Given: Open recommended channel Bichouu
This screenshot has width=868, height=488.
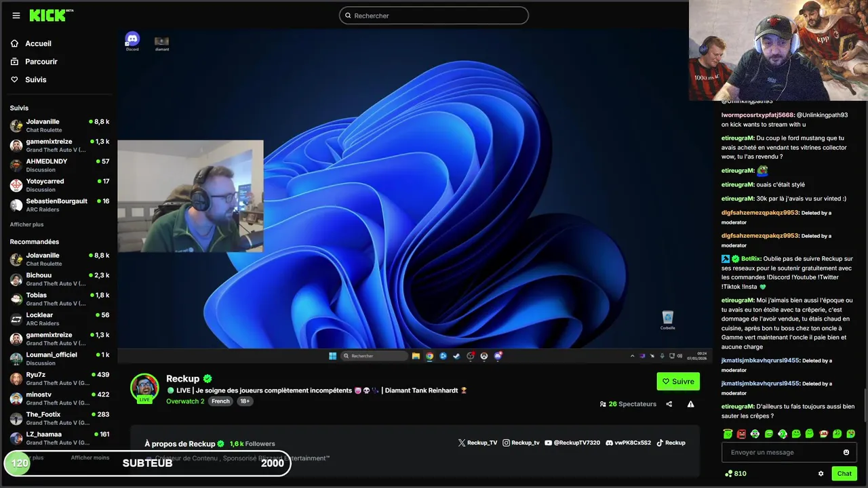Looking at the screenshot, I should click(x=59, y=279).
